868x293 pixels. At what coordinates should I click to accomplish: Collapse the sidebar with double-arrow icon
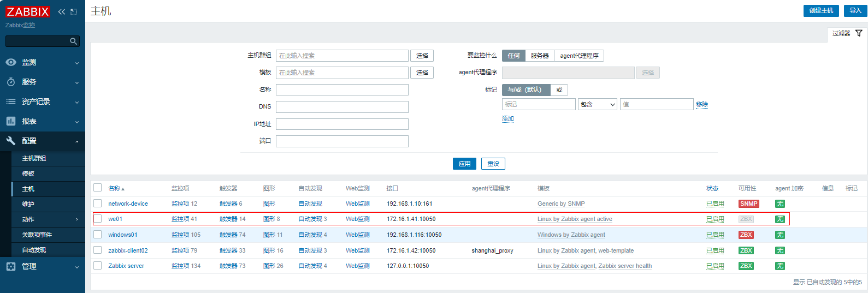pyautogui.click(x=61, y=11)
